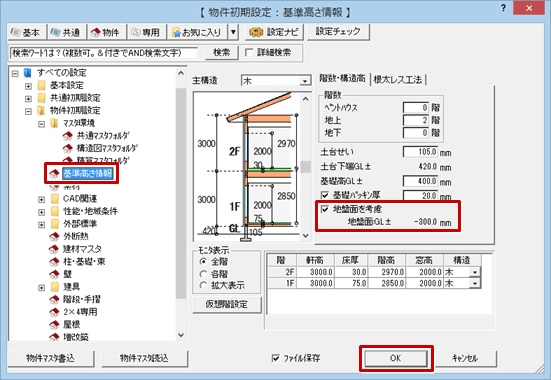Open the お気に入り dropdown arrow
Screen dimensions: 551x380
point(233,32)
